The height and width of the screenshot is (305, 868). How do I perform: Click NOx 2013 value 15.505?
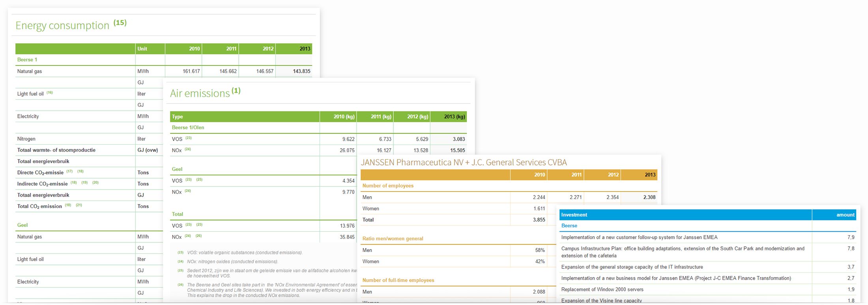coord(458,151)
